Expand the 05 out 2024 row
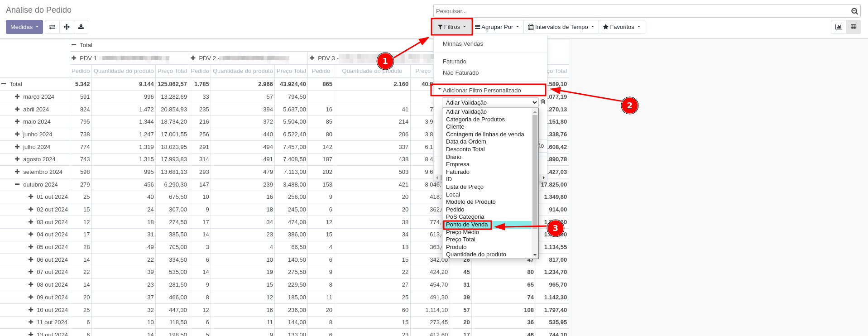Screen dimensions: 868x336 click(x=31, y=247)
